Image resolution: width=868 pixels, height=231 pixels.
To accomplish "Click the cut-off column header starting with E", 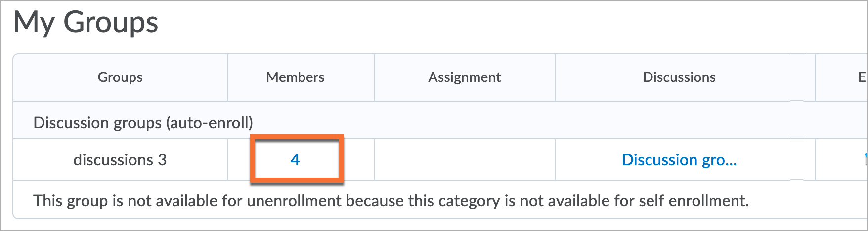I will click(862, 77).
